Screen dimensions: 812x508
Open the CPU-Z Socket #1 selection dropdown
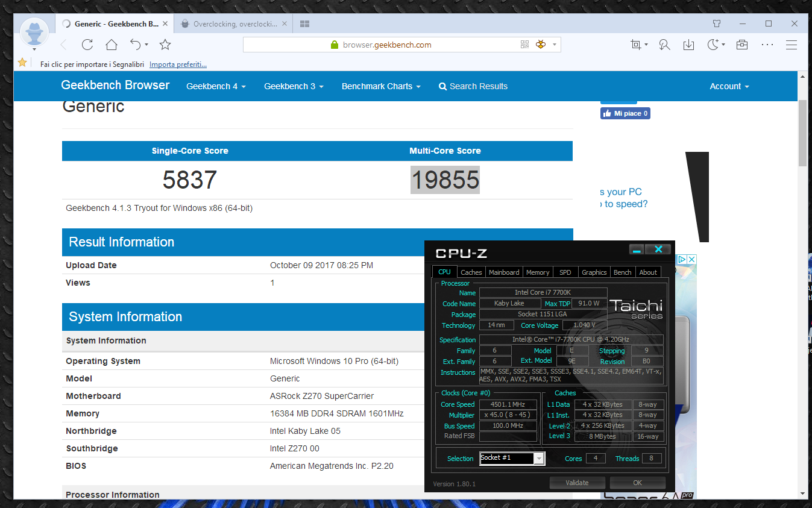tap(540, 459)
